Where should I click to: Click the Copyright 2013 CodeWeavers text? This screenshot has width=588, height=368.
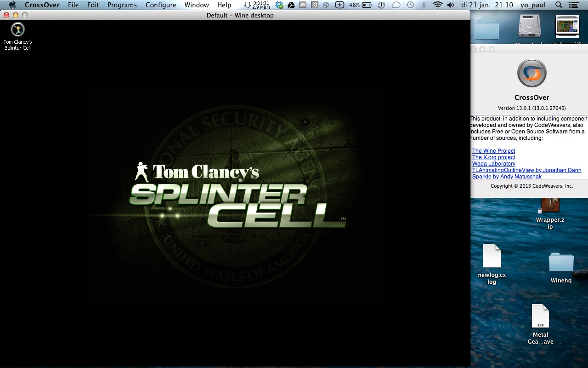tap(532, 186)
